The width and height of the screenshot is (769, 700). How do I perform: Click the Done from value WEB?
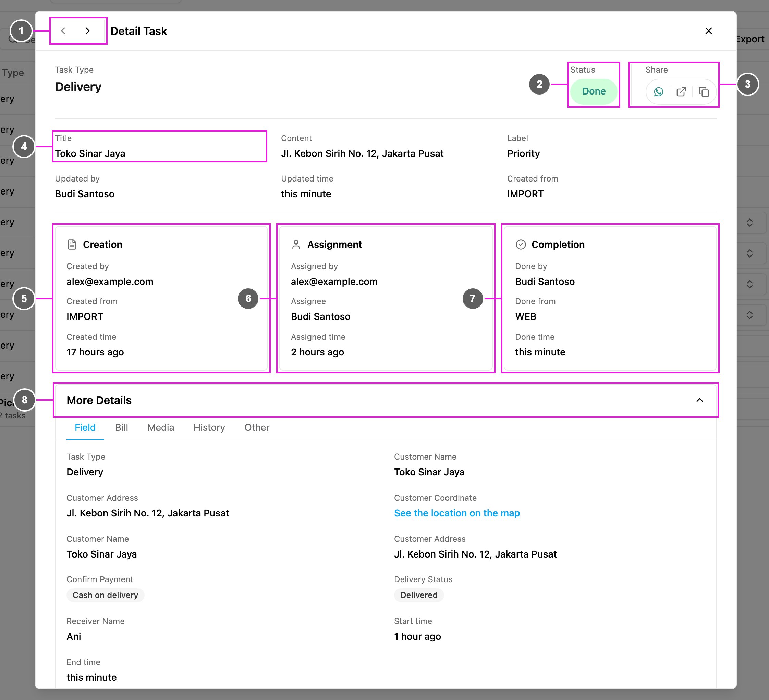click(x=526, y=317)
